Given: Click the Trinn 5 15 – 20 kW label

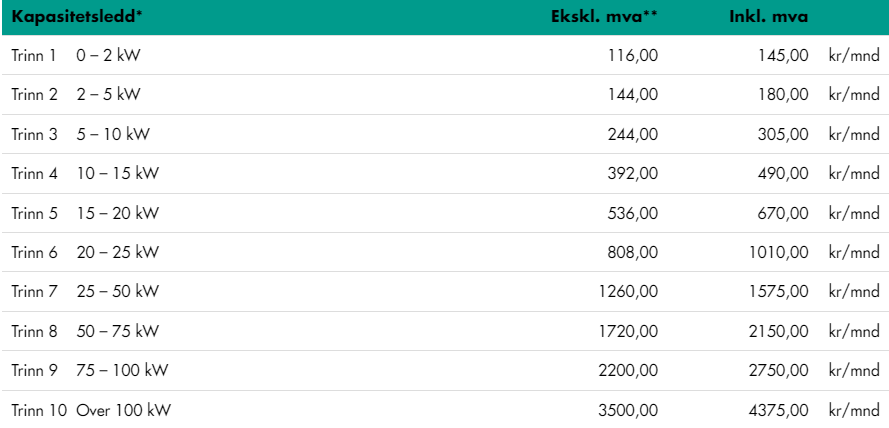Looking at the screenshot, I should [x=85, y=213].
